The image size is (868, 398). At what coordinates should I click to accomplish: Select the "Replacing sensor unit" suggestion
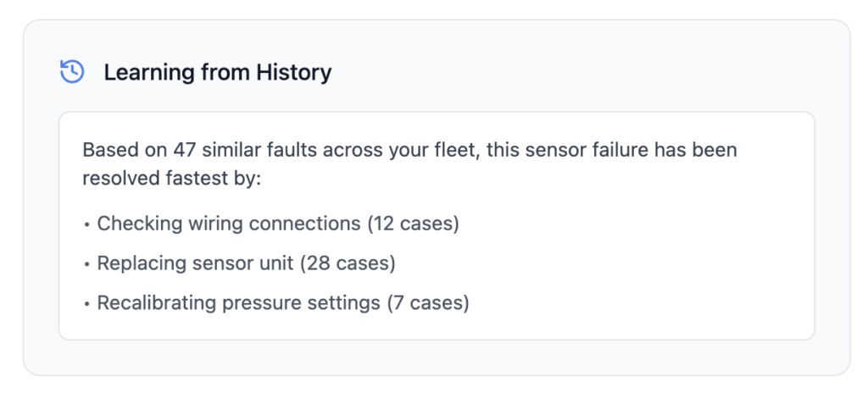pos(197,263)
